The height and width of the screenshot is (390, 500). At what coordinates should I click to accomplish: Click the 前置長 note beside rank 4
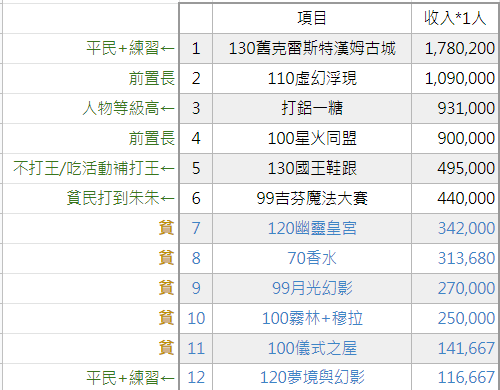click(x=152, y=138)
